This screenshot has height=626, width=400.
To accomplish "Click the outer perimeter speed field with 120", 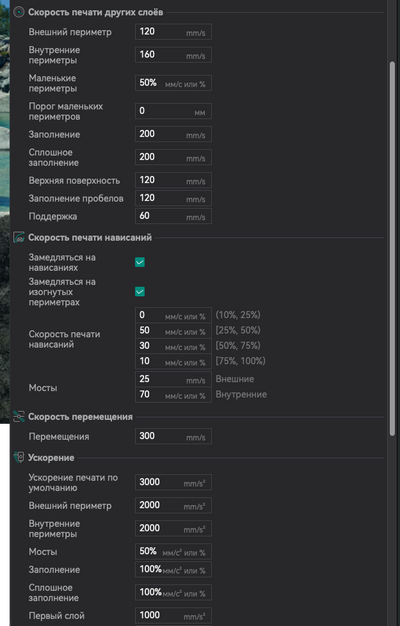I will pyautogui.click(x=173, y=32).
